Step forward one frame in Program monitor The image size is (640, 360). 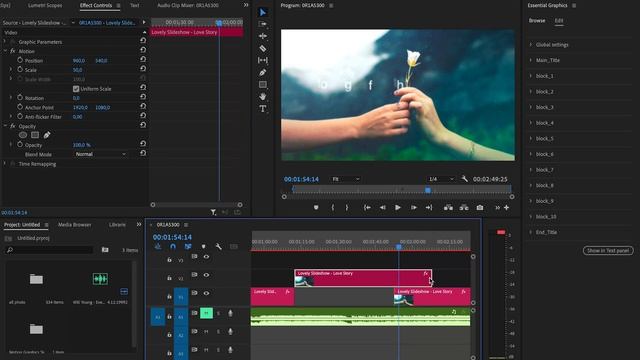(x=413, y=207)
